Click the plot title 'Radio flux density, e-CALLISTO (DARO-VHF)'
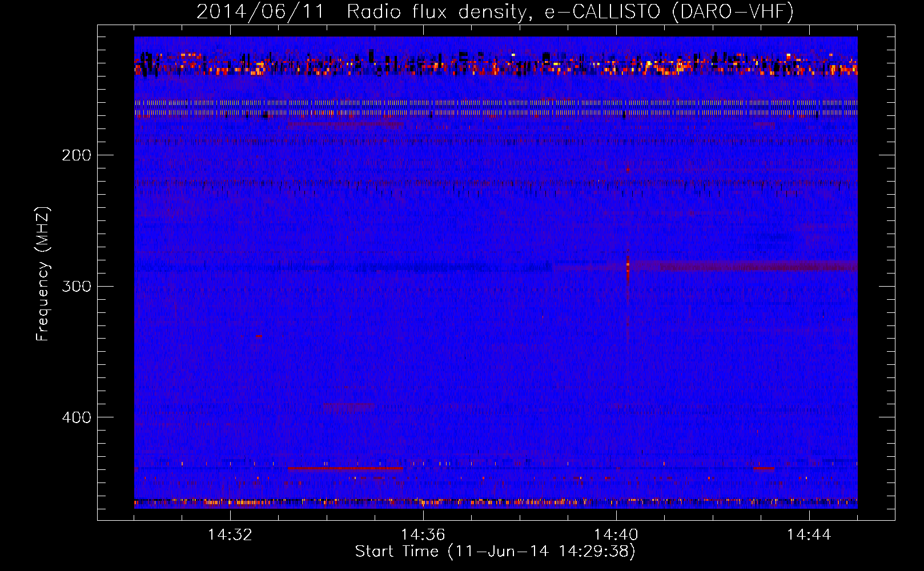Viewport: 924px width, 571px height. 570,12
